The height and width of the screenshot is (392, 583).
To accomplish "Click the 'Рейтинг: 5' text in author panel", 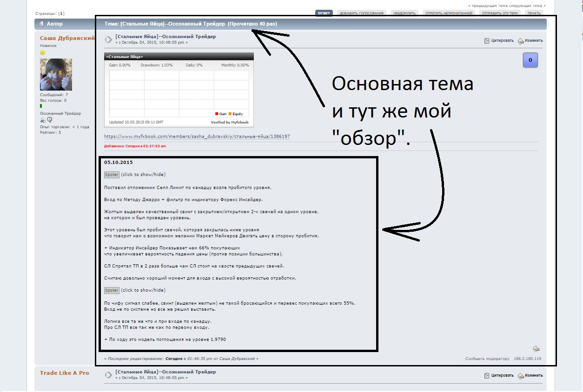I will coord(50,132).
